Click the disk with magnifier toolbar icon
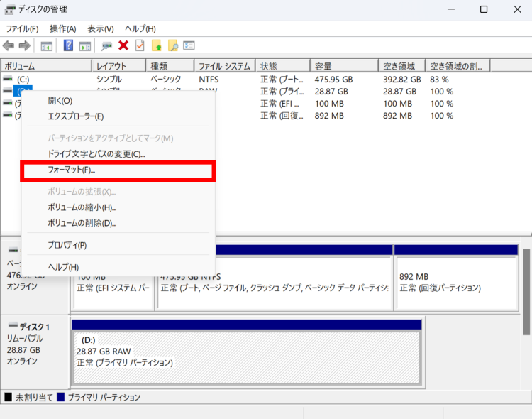The width and height of the screenshot is (532, 419). [x=106, y=46]
